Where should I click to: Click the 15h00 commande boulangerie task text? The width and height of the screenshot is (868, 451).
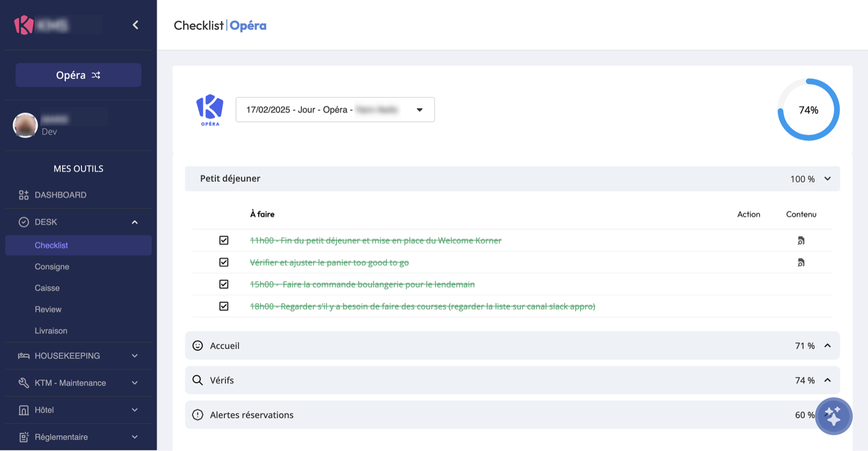point(362,284)
